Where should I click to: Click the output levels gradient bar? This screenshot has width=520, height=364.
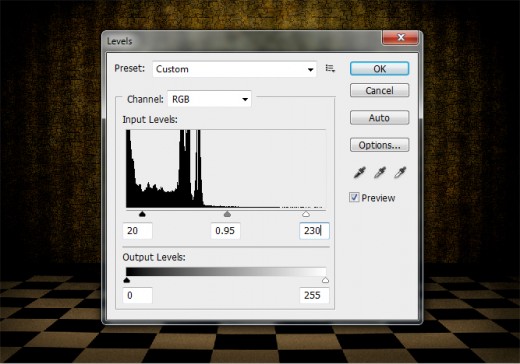(226, 271)
